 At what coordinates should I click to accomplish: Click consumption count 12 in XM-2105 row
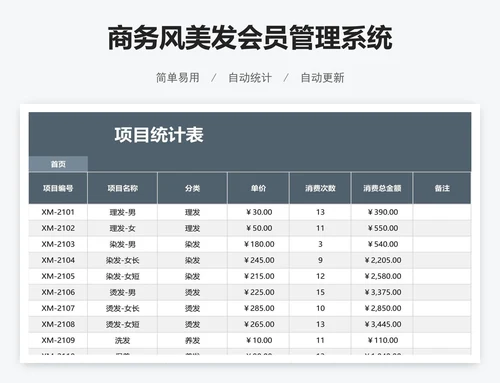[x=320, y=276]
